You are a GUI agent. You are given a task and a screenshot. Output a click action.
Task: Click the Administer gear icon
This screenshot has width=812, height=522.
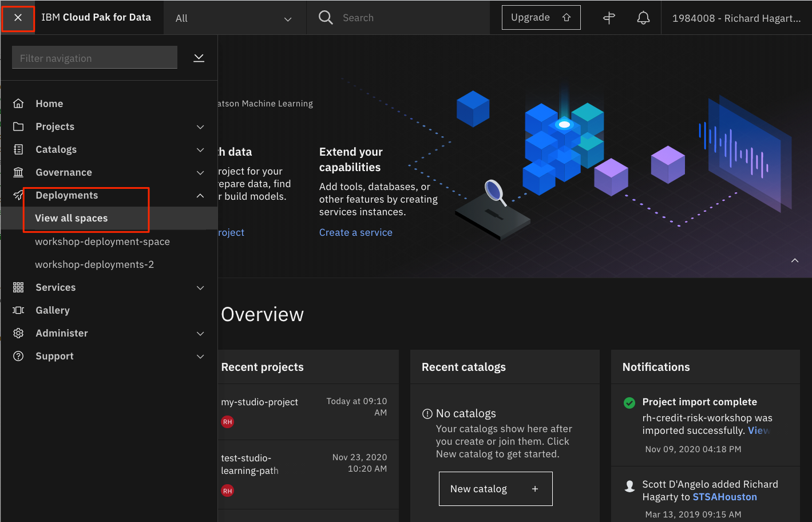(x=18, y=333)
